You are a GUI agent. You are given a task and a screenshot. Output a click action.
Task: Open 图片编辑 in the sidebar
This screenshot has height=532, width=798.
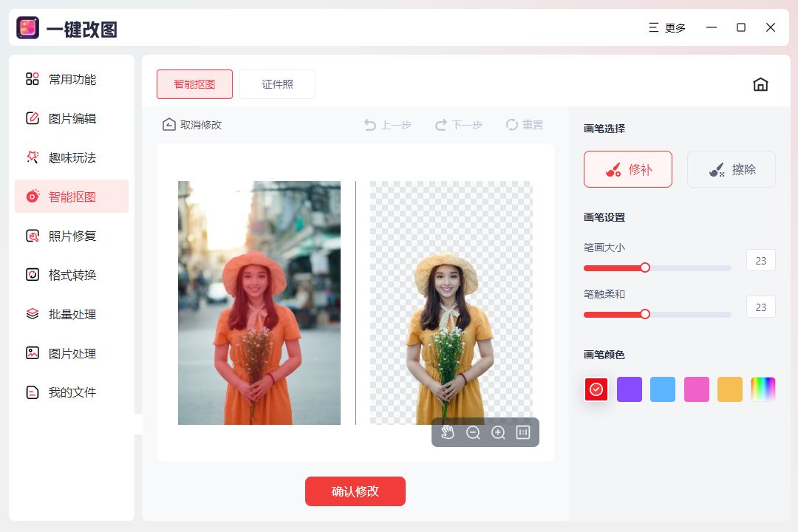(71, 119)
